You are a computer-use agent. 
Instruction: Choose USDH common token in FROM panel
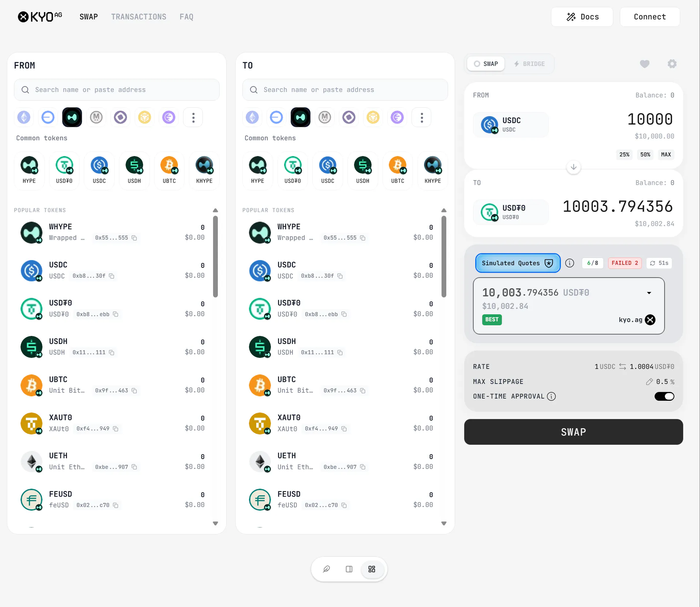coord(134,170)
